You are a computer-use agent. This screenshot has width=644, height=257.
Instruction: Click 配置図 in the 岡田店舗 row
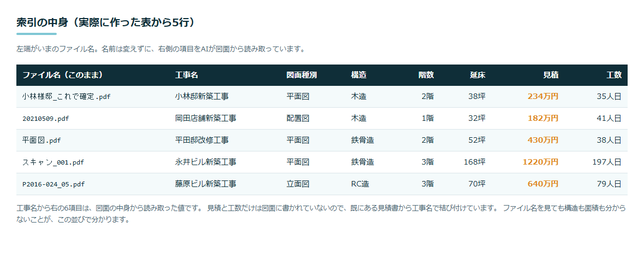(x=298, y=119)
